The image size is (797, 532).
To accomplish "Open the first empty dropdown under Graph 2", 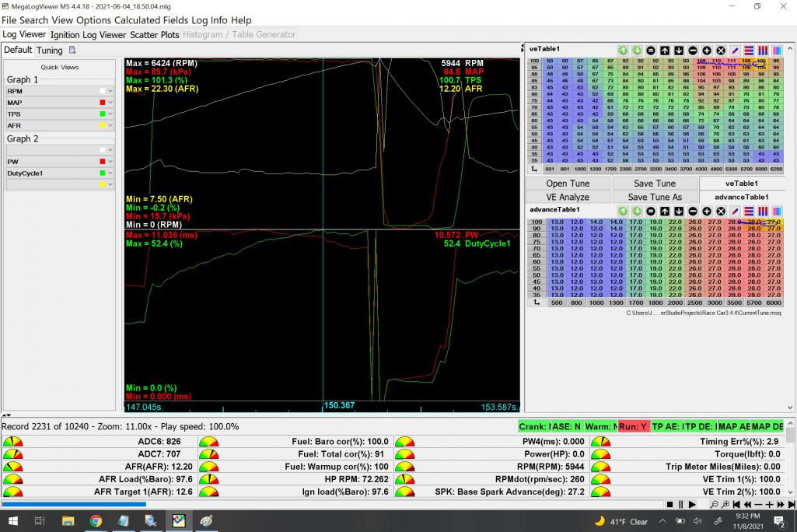I will click(110, 150).
